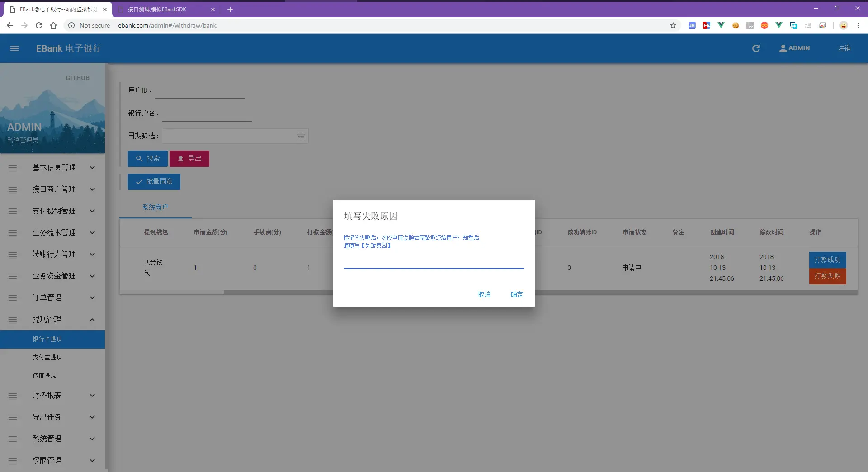
Task: Click 取消 to cancel the dialog
Action: click(x=484, y=295)
